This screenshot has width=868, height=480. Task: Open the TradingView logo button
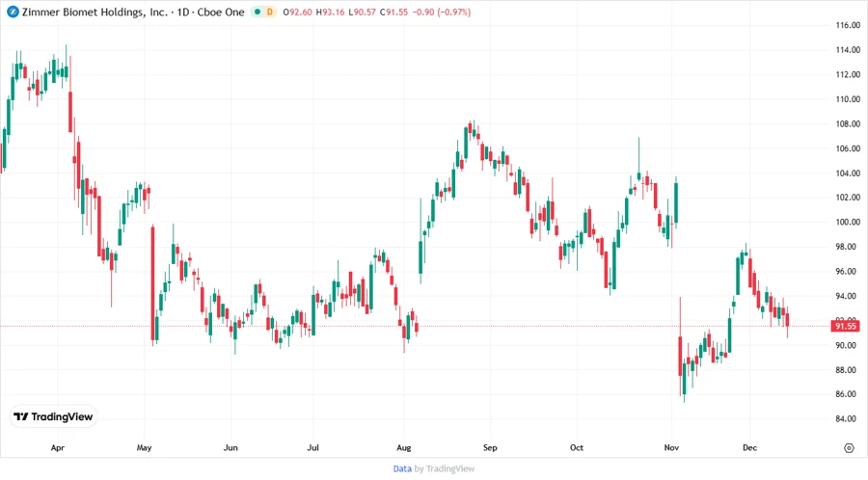54,417
